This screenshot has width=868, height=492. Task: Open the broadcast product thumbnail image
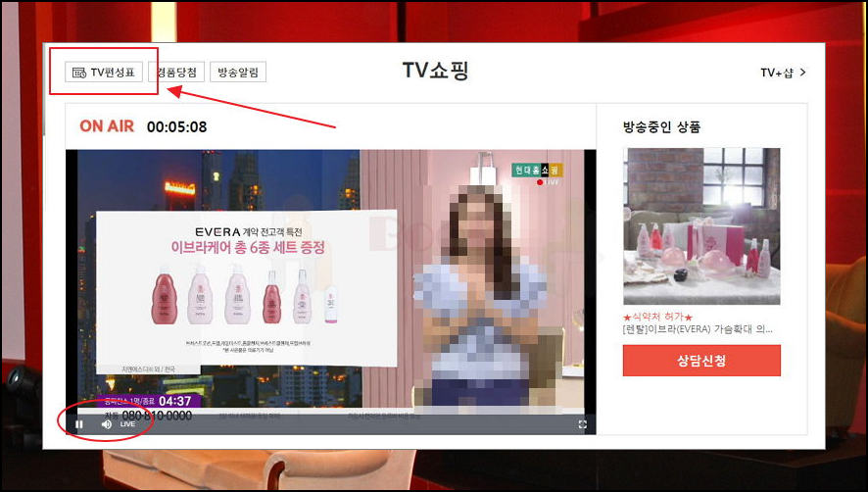pyautogui.click(x=701, y=226)
